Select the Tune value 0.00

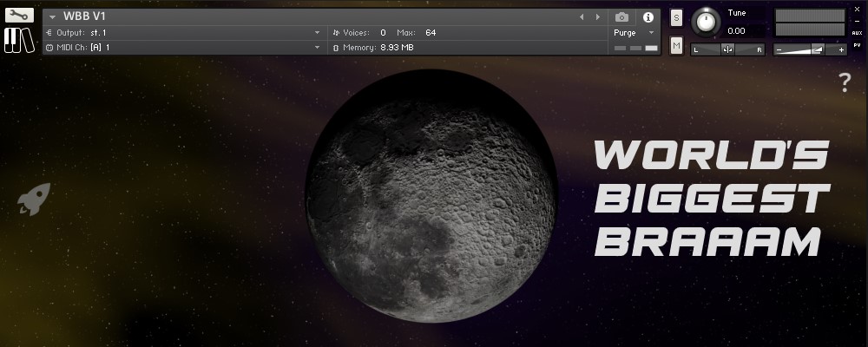[x=736, y=31]
